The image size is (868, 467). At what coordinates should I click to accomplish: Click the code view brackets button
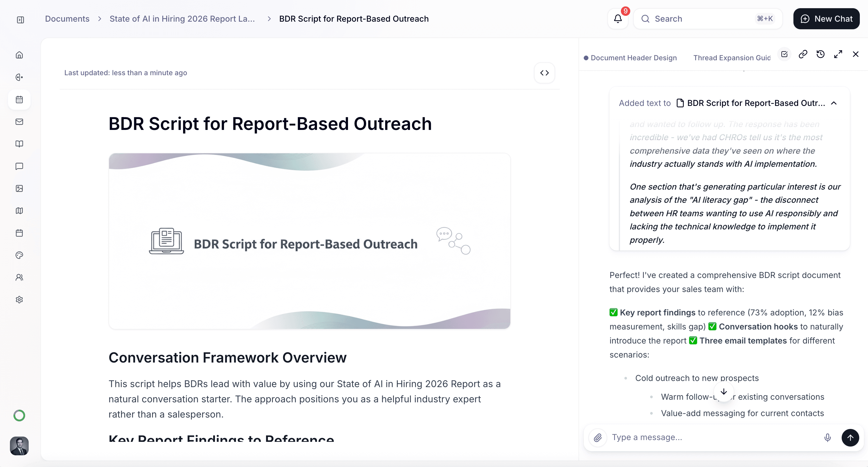(544, 73)
